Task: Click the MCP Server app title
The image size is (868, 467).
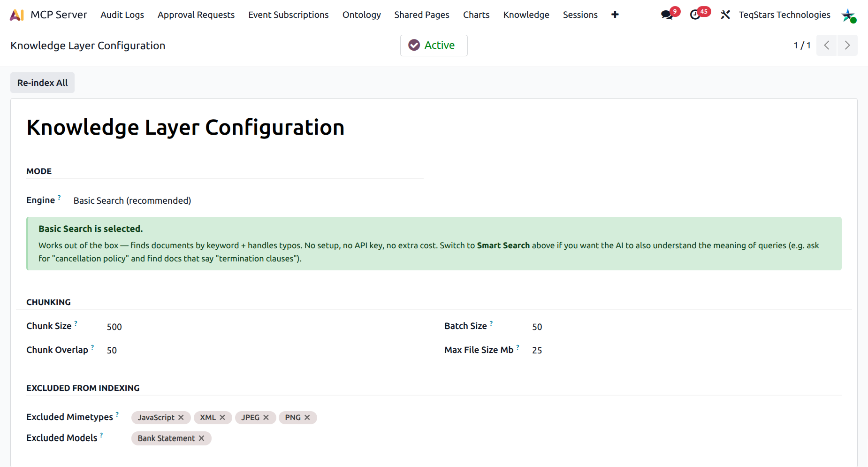Action: pos(59,15)
